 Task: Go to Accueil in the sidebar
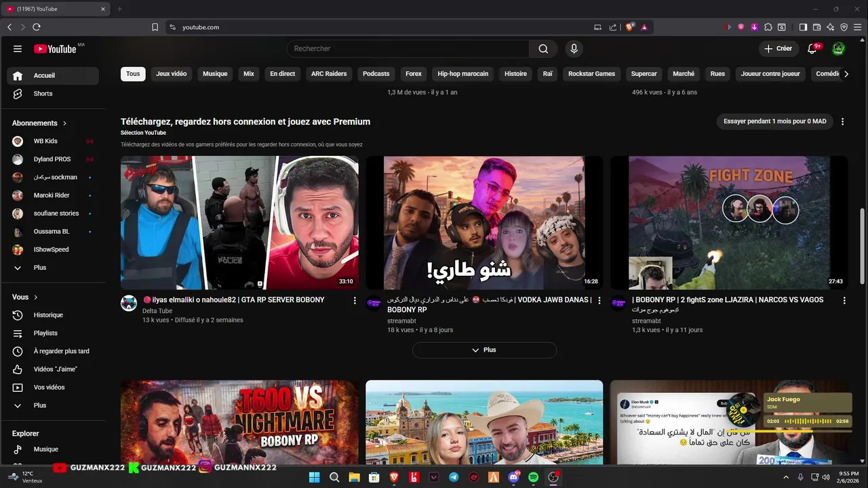53,76
